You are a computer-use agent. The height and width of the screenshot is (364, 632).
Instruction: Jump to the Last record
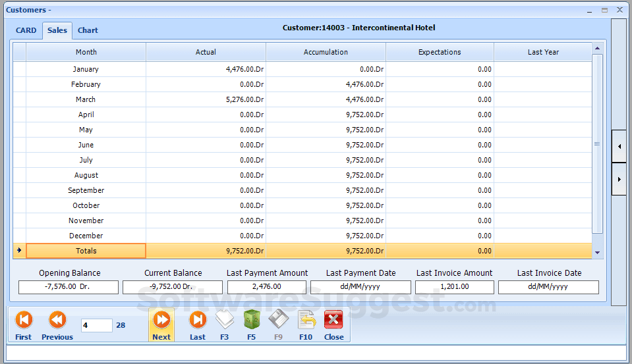pyautogui.click(x=198, y=325)
